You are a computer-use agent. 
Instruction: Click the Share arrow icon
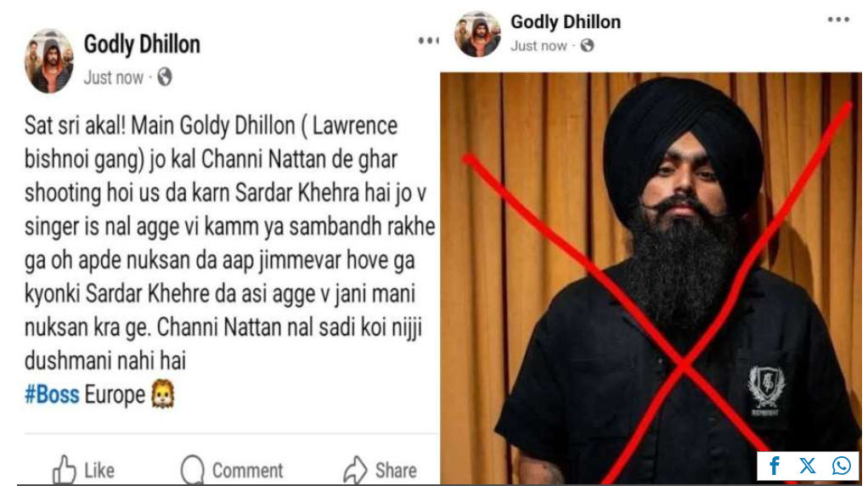coord(355,470)
